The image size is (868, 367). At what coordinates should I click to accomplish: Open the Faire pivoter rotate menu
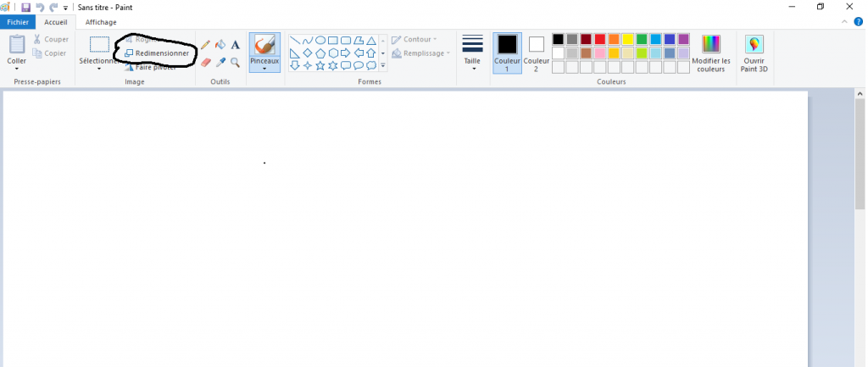pos(151,67)
